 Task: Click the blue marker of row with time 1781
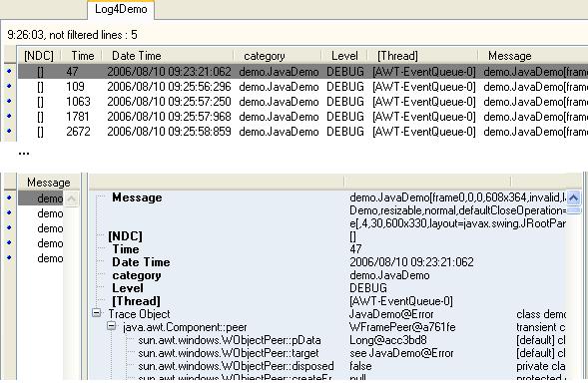pyautogui.click(x=9, y=116)
